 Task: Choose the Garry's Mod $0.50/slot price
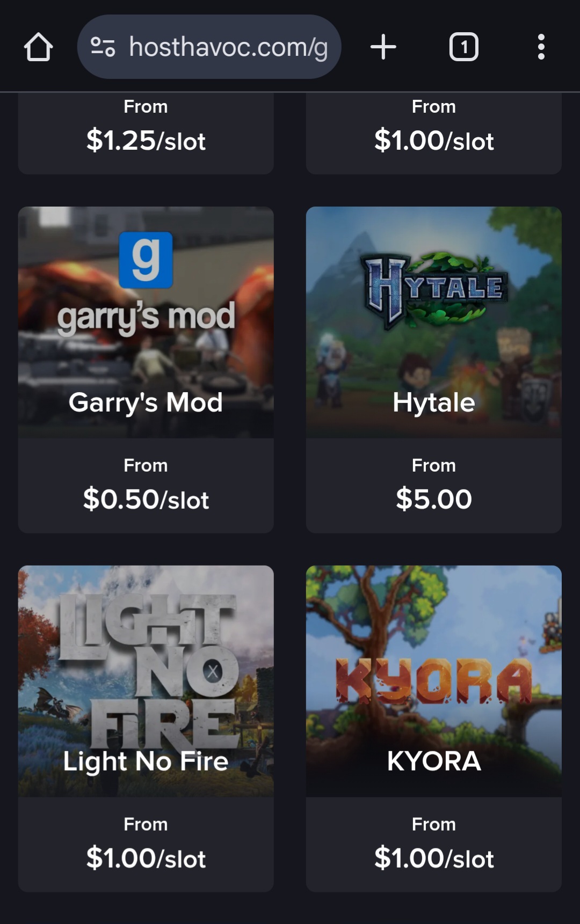[146, 500]
